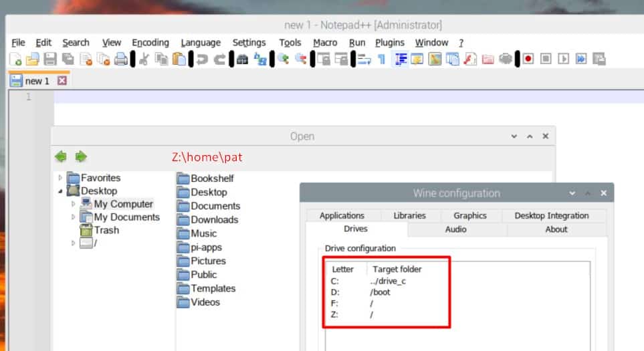Expand the My Documents tree node
The height and width of the screenshot is (351, 644).
tap(73, 217)
